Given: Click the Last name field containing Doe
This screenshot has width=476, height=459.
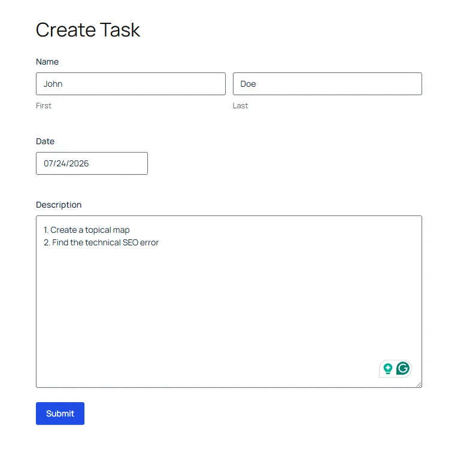Looking at the screenshot, I should [x=328, y=84].
